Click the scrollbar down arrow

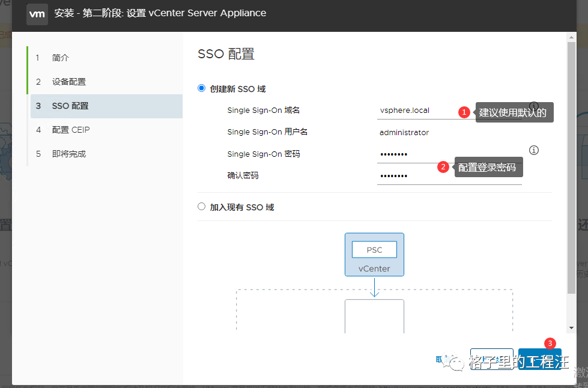point(571,328)
